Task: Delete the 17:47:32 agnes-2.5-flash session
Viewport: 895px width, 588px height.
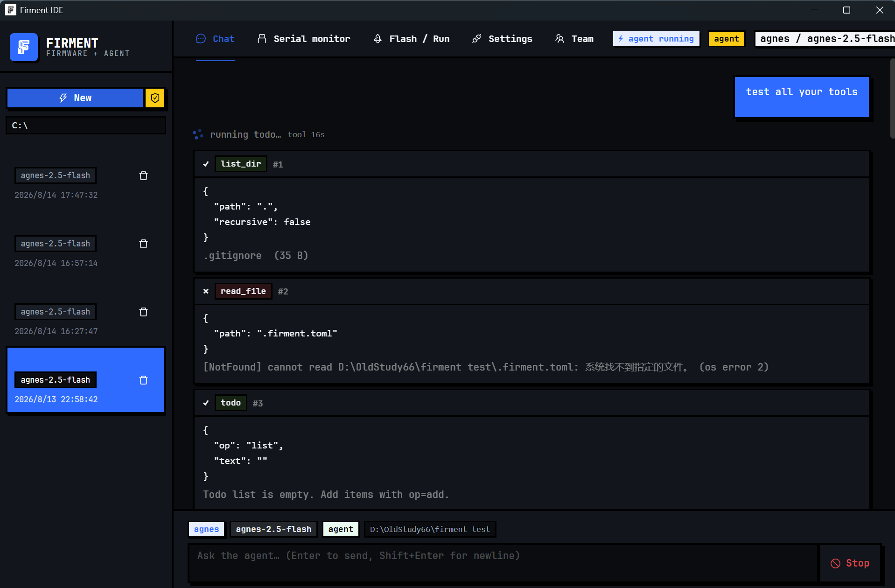Action: tap(143, 175)
